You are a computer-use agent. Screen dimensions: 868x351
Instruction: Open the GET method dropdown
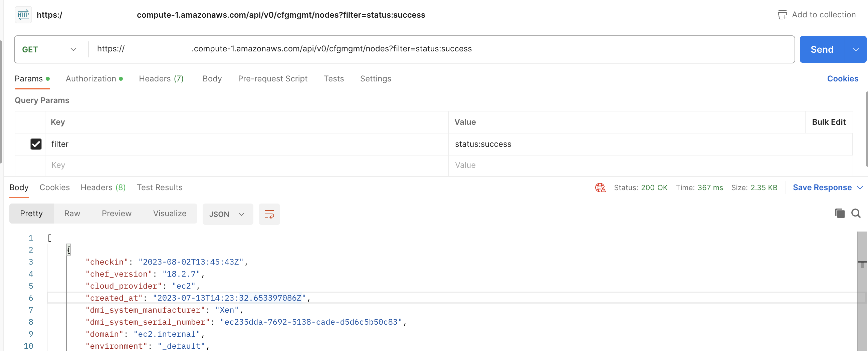49,49
